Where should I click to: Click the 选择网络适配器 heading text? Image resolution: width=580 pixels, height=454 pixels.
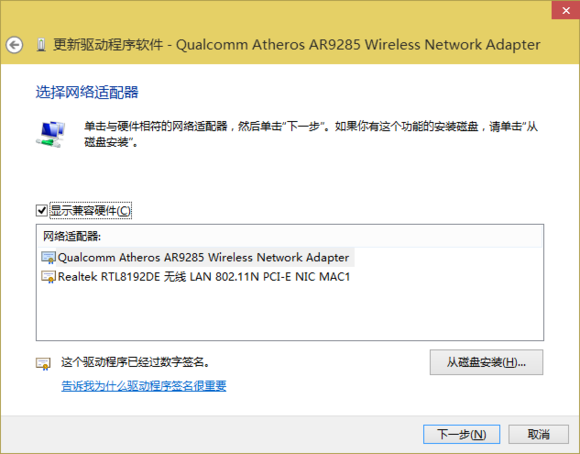87,92
